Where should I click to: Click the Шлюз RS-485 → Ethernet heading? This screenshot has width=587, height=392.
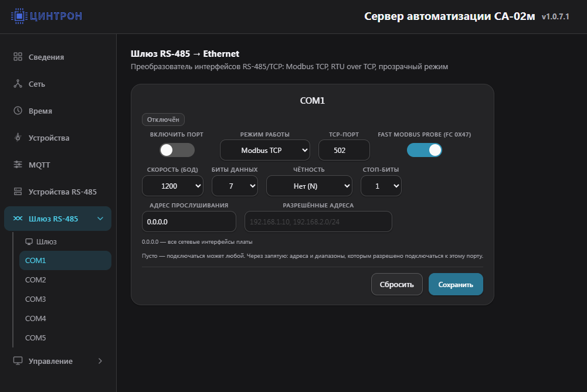click(x=185, y=54)
